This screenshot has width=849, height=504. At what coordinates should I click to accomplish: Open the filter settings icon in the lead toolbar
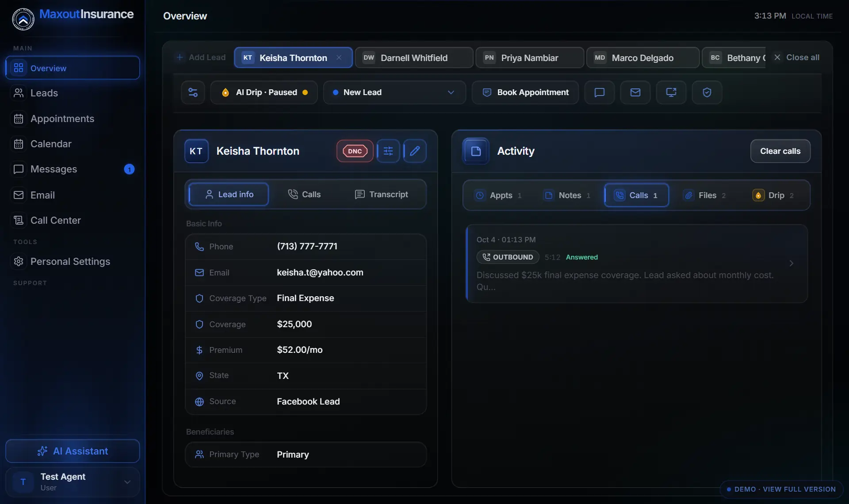click(193, 92)
